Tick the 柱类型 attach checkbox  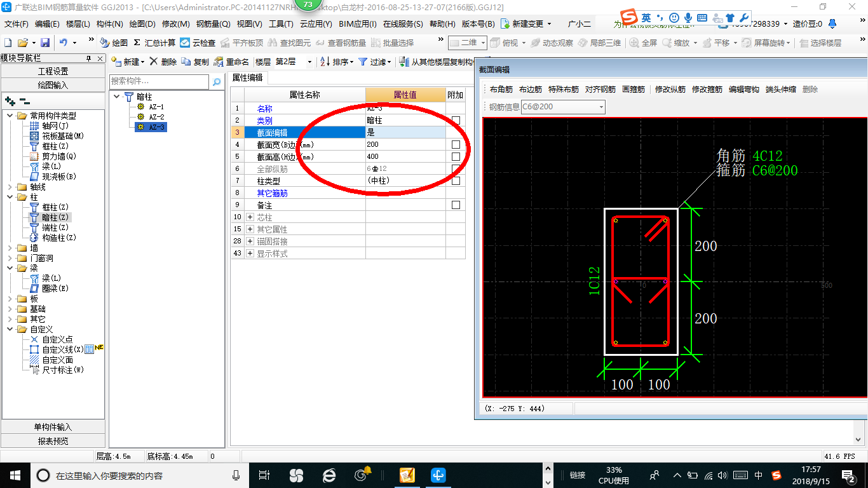(x=456, y=180)
